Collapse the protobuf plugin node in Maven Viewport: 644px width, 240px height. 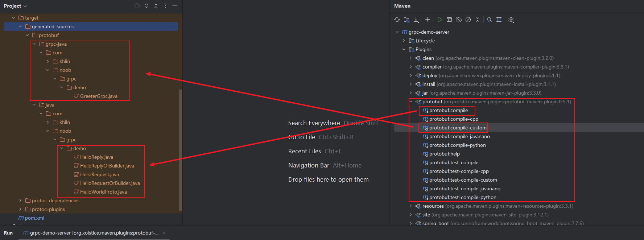(x=411, y=102)
